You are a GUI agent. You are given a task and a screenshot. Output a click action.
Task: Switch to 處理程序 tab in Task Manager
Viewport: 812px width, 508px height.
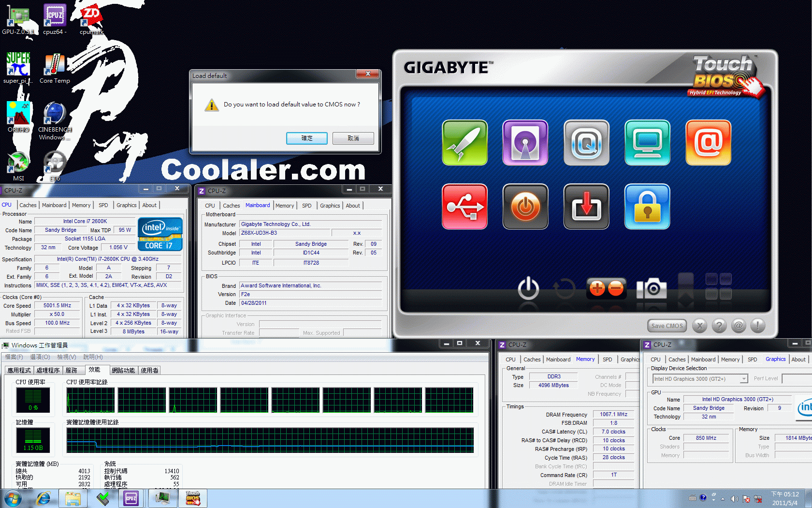[48, 371]
